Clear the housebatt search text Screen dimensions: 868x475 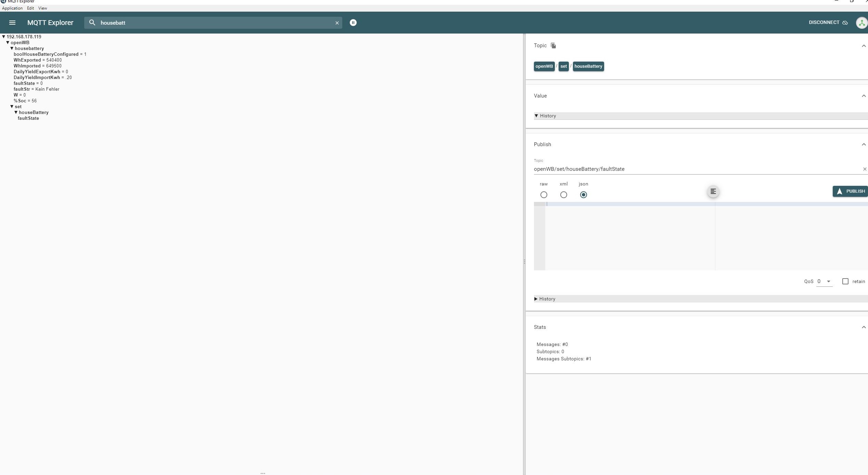tap(337, 23)
